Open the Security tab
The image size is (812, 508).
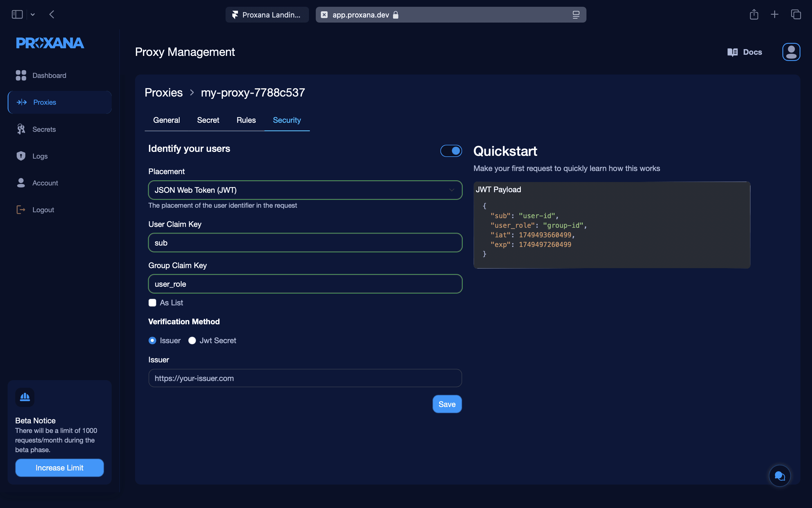[287, 120]
